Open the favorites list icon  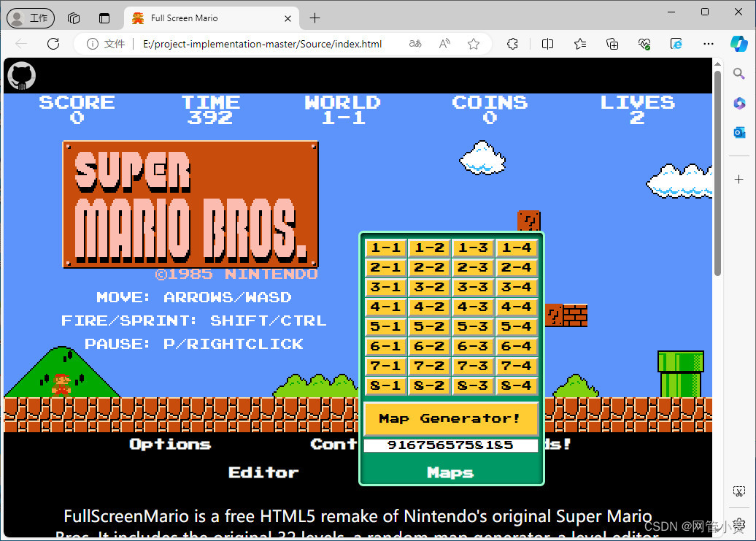click(580, 44)
